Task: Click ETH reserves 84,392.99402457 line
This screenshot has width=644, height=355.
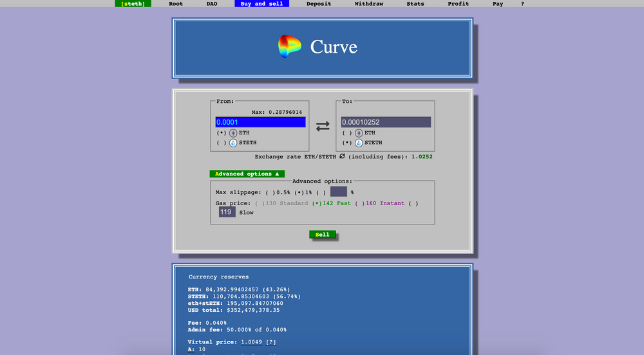Action: [x=239, y=289]
